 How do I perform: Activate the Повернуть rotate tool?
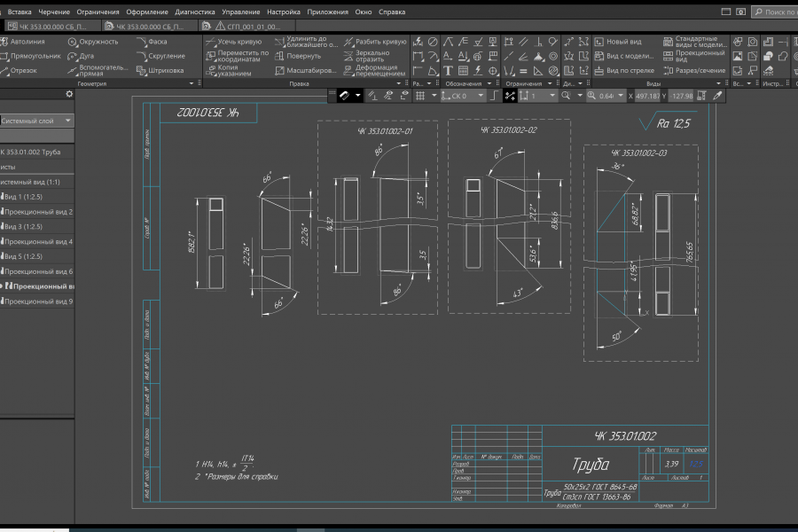click(298, 56)
